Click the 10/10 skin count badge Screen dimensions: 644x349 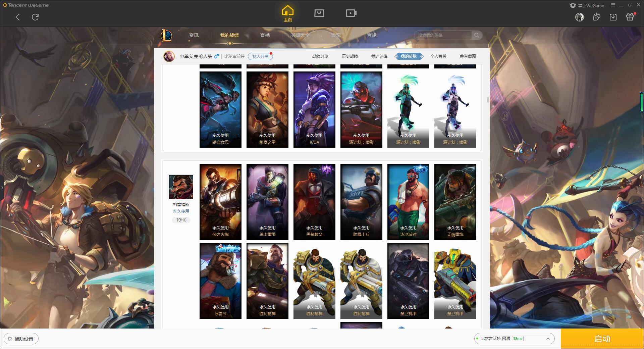(181, 220)
